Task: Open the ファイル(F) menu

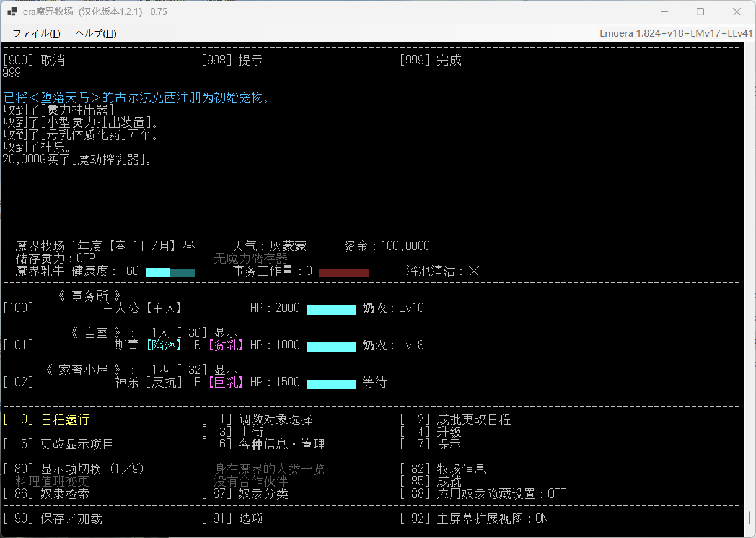Action: [x=37, y=33]
